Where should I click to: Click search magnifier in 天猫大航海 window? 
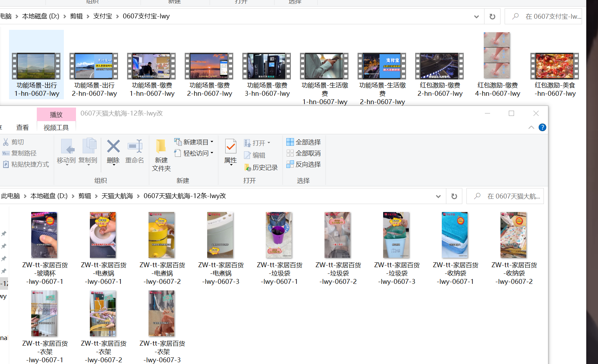[478, 196]
